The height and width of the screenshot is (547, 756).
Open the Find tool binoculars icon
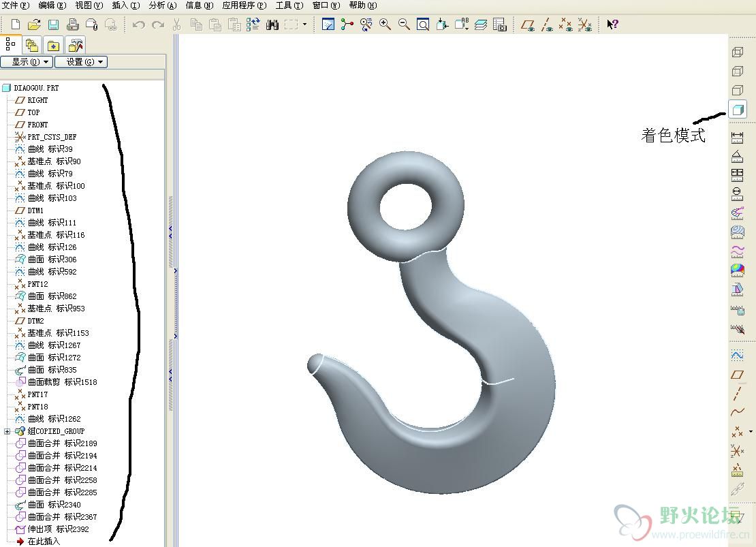pos(272,24)
